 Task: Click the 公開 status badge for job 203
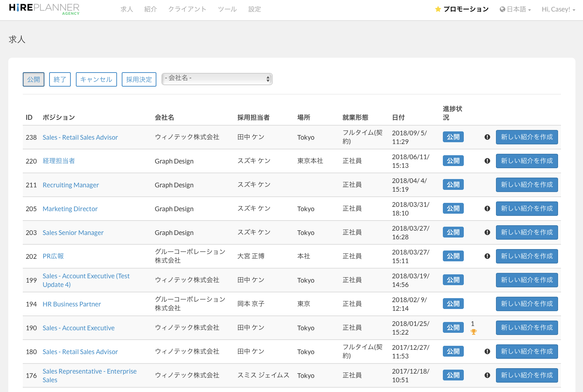(x=453, y=232)
